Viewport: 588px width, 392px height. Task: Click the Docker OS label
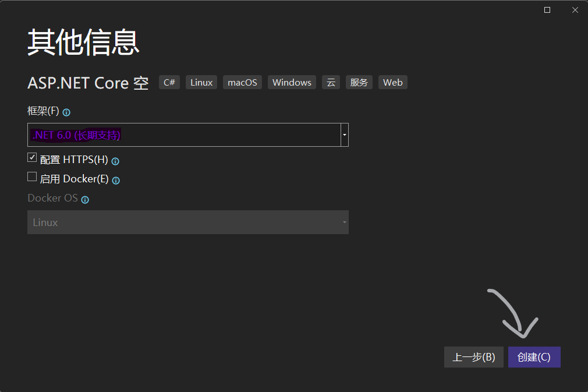pos(52,198)
